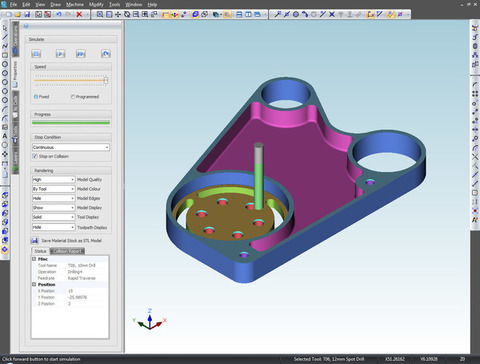
Task: Click the fast-forward simulation button
Action: [x=81, y=54]
